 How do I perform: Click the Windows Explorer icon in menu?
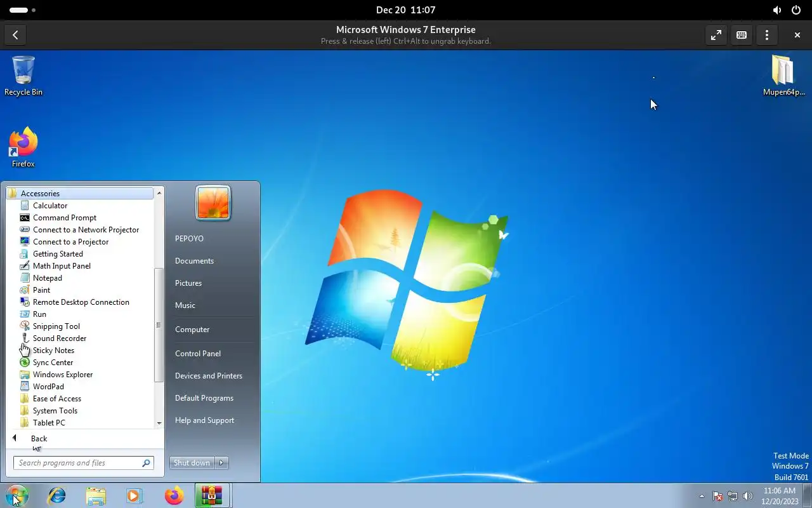tap(25, 375)
